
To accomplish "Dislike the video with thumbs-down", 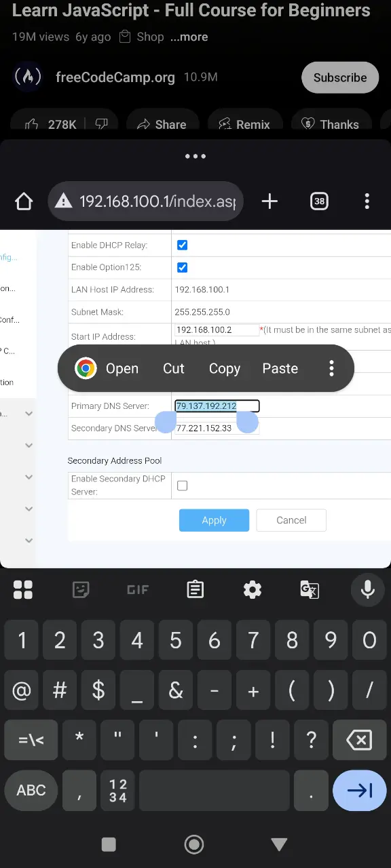I will (x=102, y=124).
